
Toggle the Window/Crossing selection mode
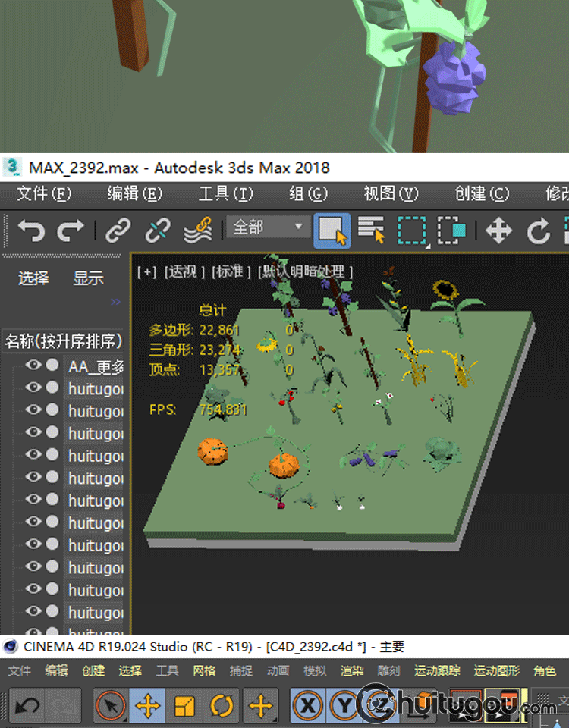click(x=451, y=231)
